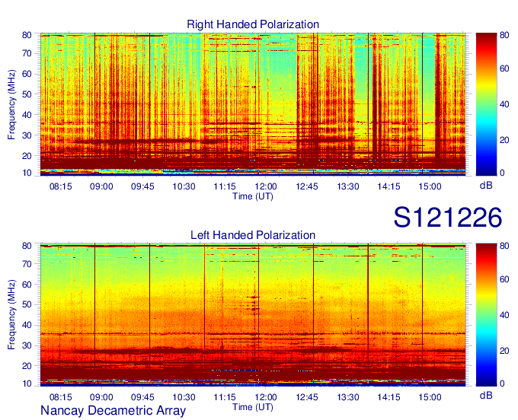This screenshot has width=518, height=420.
Task: Click the 12:45 time tick of the Right Handed plot
Action: [x=307, y=186]
